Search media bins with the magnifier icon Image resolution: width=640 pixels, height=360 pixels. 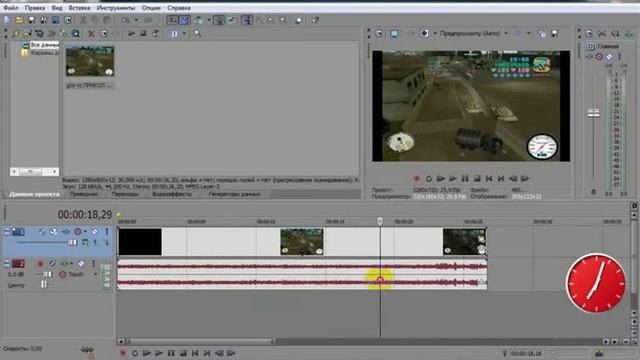(198, 33)
